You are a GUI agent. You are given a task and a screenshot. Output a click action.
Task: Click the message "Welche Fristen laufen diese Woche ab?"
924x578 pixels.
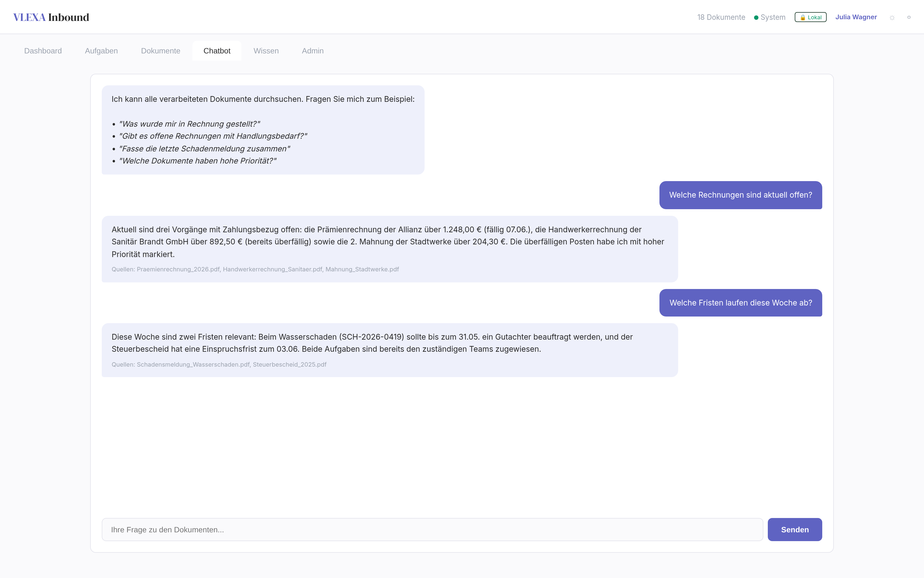(740, 303)
